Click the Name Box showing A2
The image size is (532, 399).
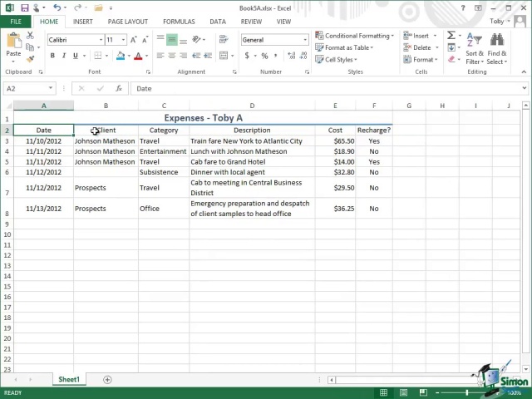25,88
